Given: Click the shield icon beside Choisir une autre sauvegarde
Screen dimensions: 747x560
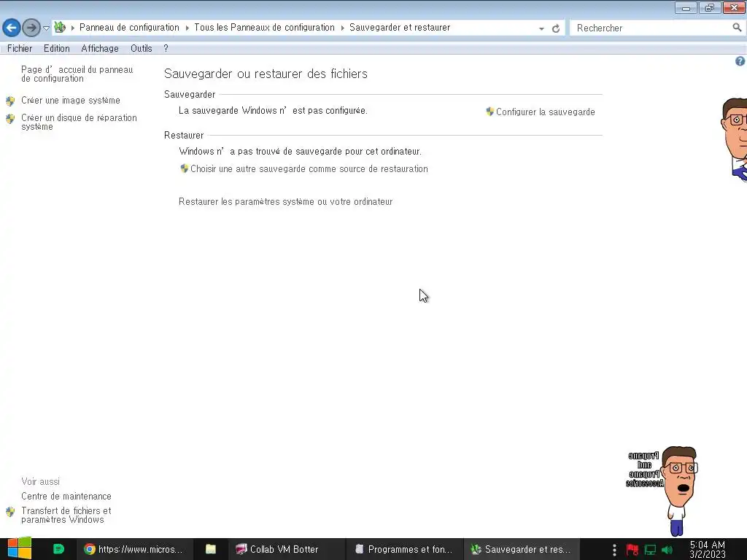Looking at the screenshot, I should point(185,168).
